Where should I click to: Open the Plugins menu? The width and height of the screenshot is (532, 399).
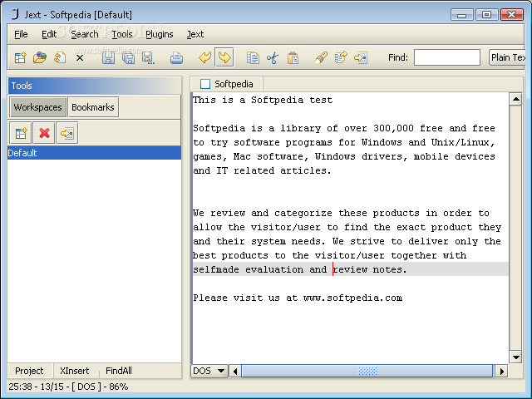(159, 34)
